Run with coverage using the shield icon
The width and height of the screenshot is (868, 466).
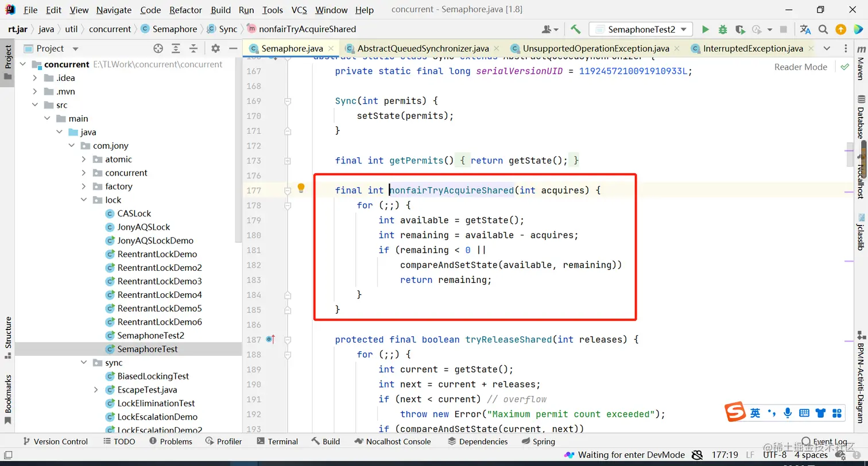click(740, 29)
